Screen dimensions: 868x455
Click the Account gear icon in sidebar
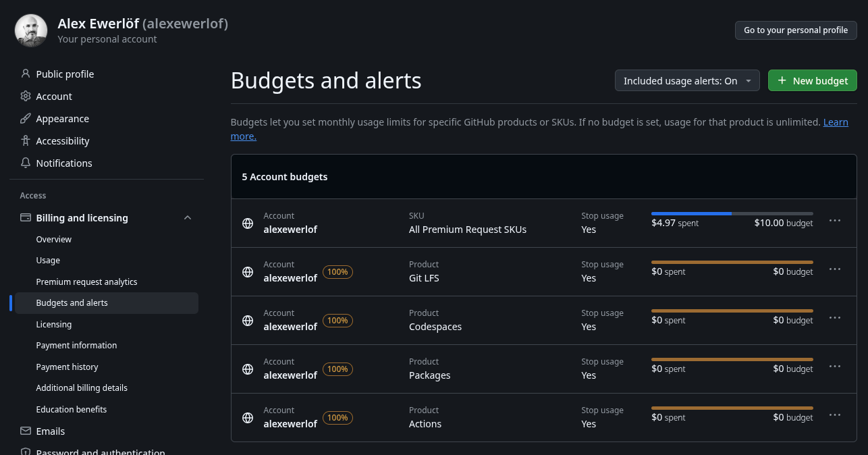coord(26,96)
